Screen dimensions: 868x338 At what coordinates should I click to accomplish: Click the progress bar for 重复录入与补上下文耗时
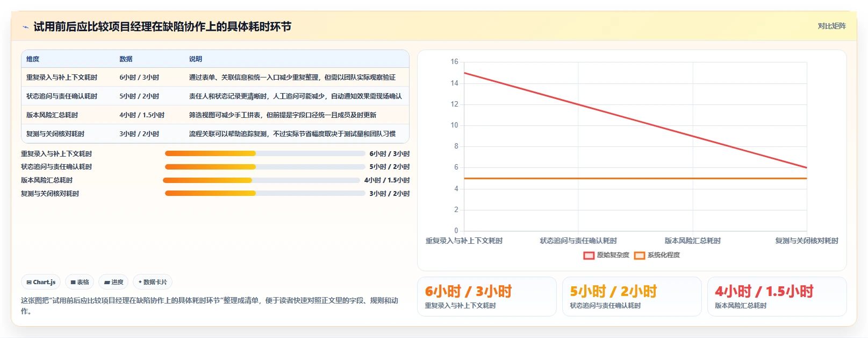[x=265, y=153]
